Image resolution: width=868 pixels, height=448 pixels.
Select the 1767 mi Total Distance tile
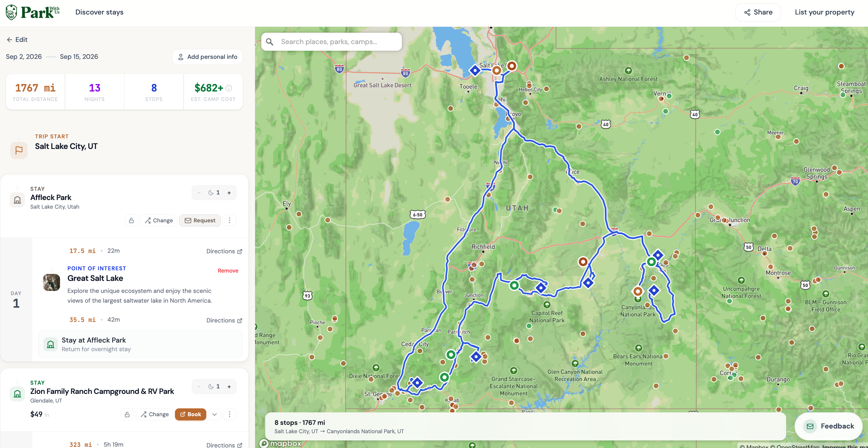[x=35, y=92]
